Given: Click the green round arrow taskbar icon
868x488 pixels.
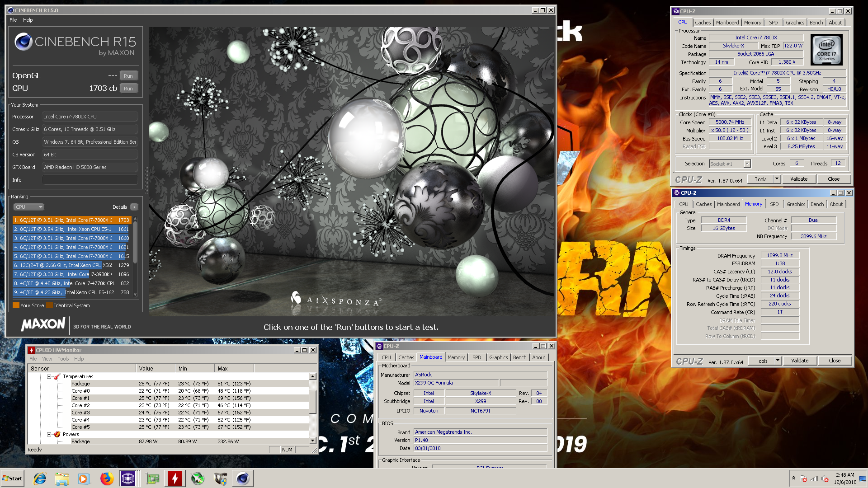Looking at the screenshot, I should coord(198,479).
